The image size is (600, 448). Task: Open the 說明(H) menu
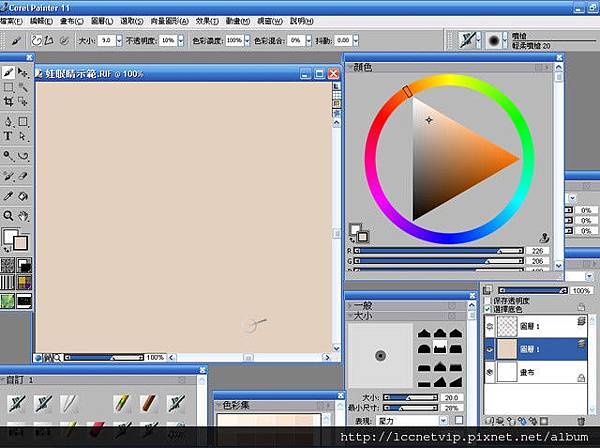click(x=302, y=21)
